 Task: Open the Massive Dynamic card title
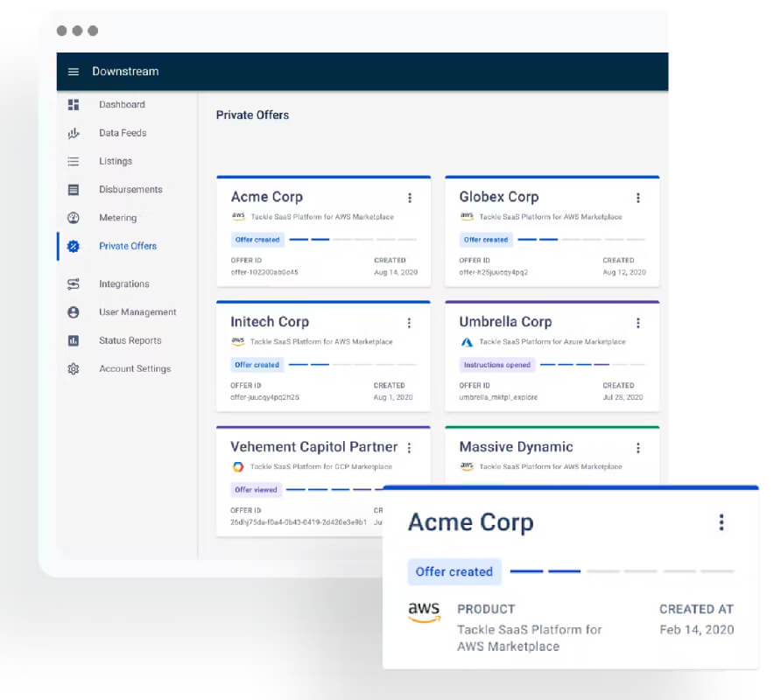[516, 447]
